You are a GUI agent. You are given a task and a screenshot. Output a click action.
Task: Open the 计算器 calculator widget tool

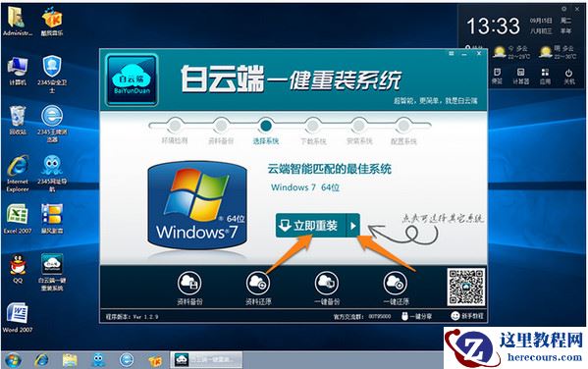click(x=520, y=76)
